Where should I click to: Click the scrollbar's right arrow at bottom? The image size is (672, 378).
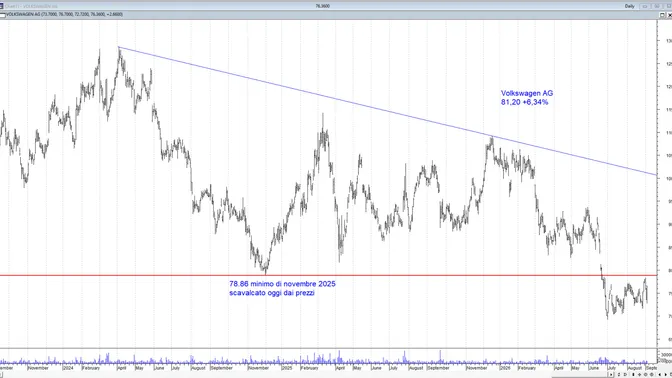click(x=611, y=375)
